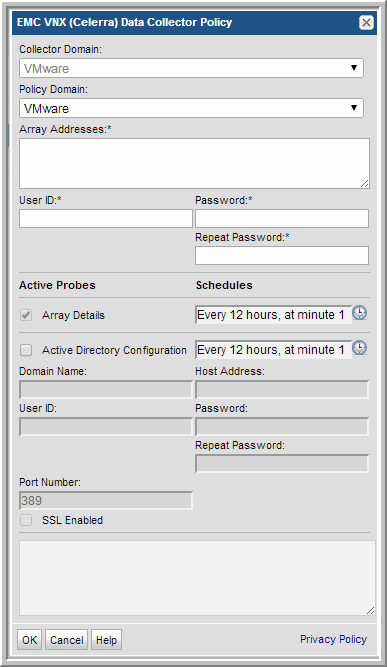The height and width of the screenshot is (667, 387).
Task: Select the Array Details schedule text box
Action: click(x=273, y=315)
